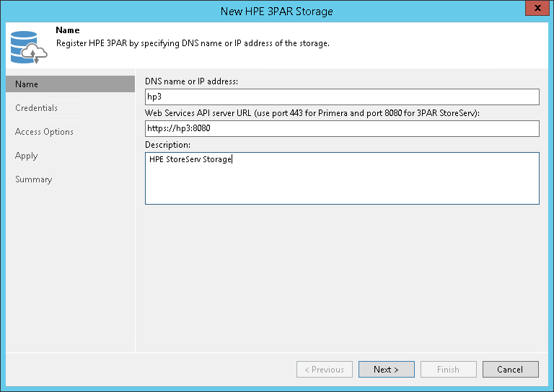Click the Finish button
This screenshot has height=392, width=554.
[x=448, y=370]
